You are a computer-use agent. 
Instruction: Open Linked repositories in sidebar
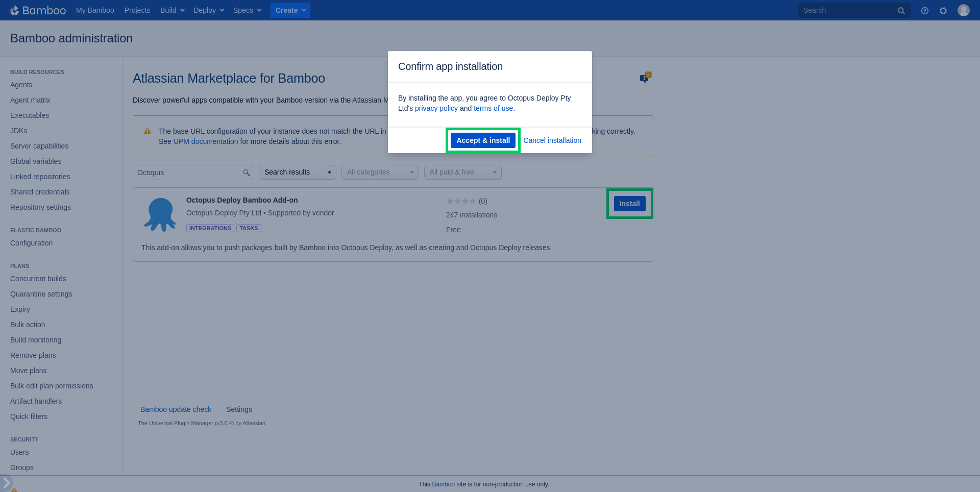tap(40, 177)
